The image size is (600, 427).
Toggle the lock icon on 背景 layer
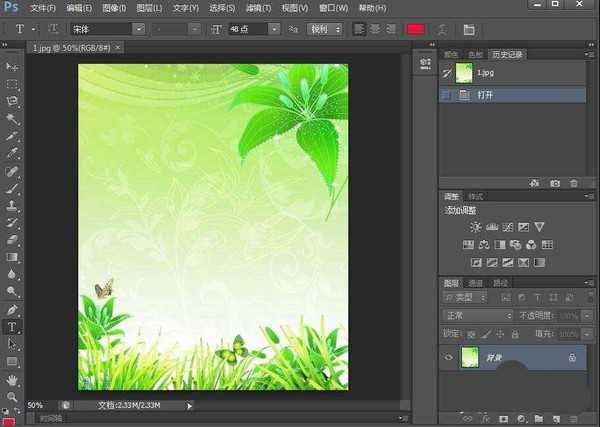point(571,357)
